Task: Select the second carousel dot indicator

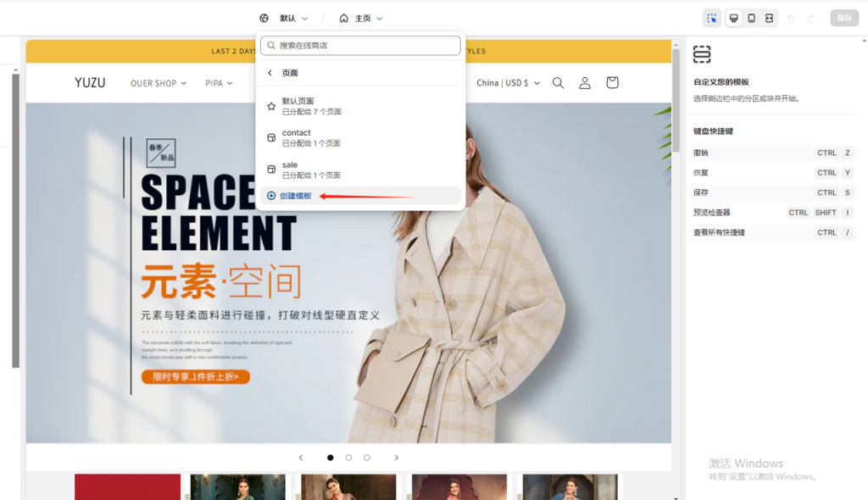Action: [348, 457]
